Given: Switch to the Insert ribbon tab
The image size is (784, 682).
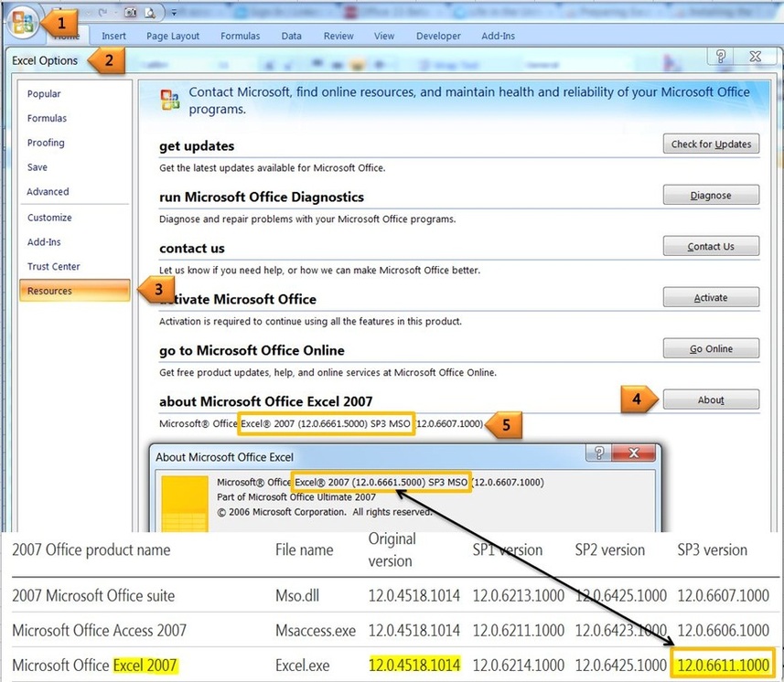Looking at the screenshot, I should click(x=113, y=36).
